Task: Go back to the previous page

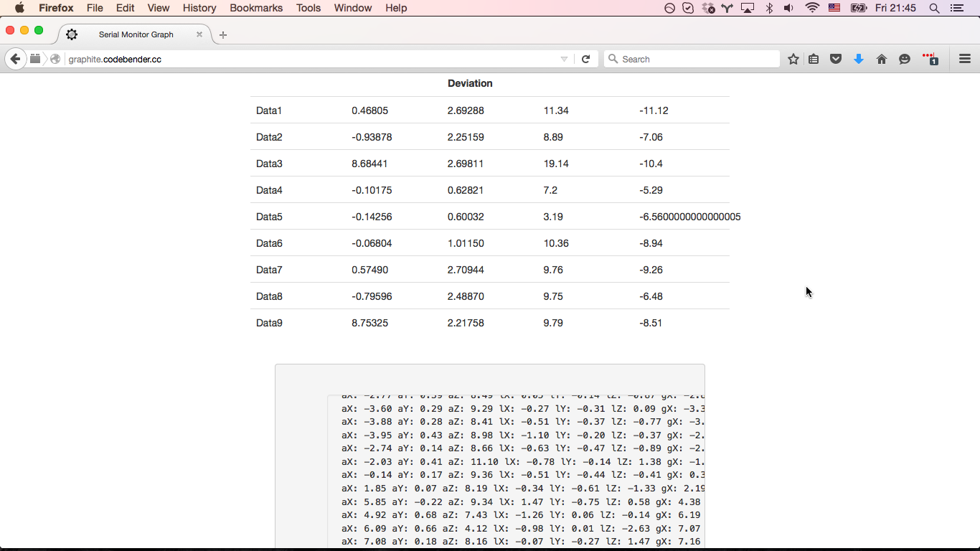Action: [x=15, y=59]
